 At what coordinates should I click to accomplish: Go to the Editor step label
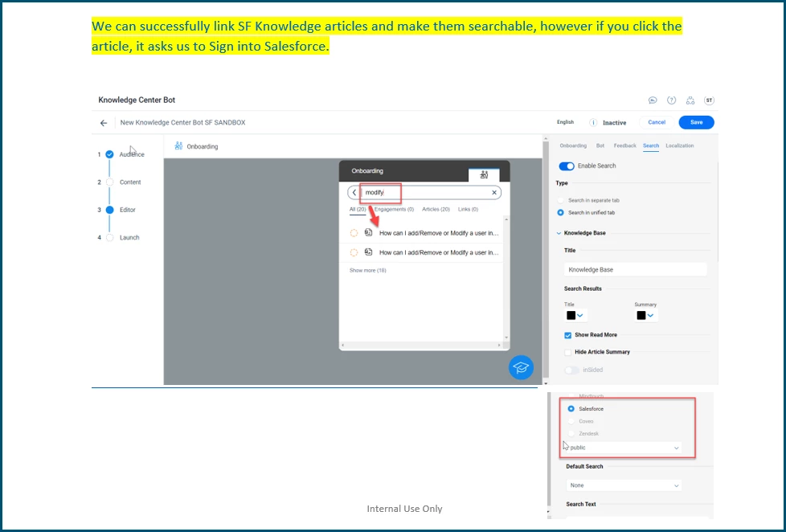click(127, 210)
